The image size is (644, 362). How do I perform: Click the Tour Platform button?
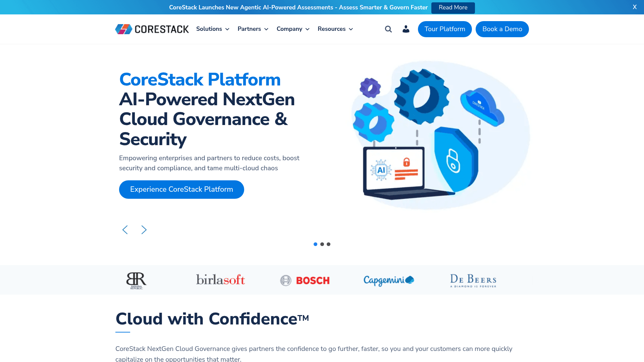click(445, 29)
